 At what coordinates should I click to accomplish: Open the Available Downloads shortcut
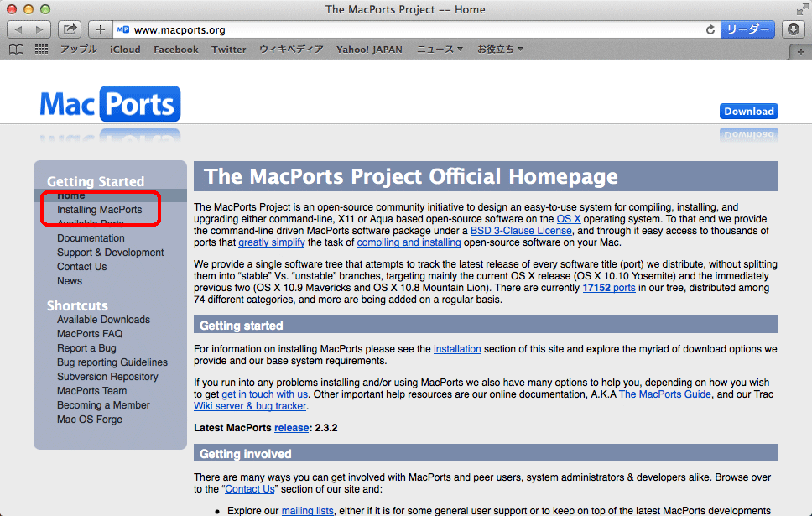tap(103, 320)
